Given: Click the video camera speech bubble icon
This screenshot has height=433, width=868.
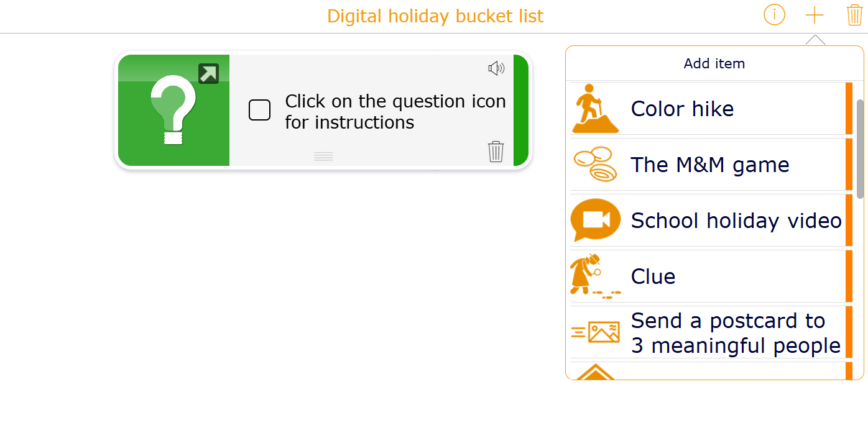Looking at the screenshot, I should pos(595,220).
